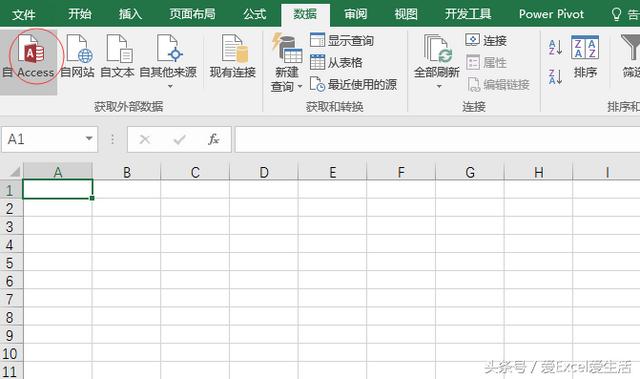Select the Data (数据) tab
640x379 pixels.
pos(305,14)
